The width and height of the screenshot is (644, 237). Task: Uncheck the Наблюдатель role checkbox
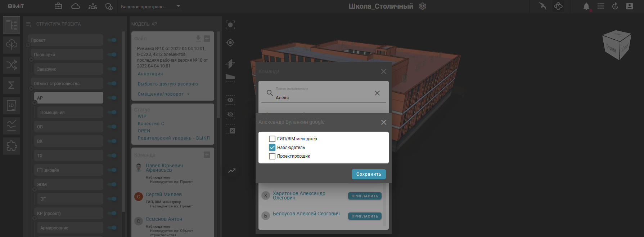click(272, 148)
